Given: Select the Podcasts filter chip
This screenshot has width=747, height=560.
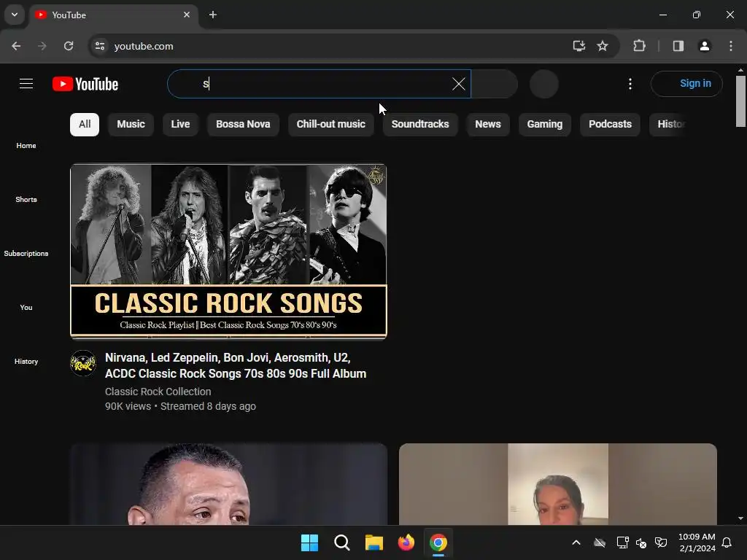Looking at the screenshot, I should [610, 124].
